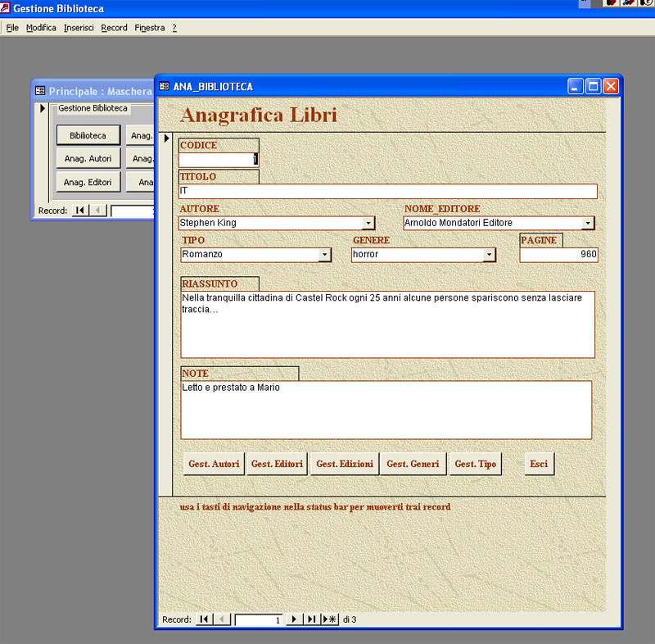Click the Arnoldo Mondatori Editore field text
655x644 pixels.
click(x=458, y=223)
